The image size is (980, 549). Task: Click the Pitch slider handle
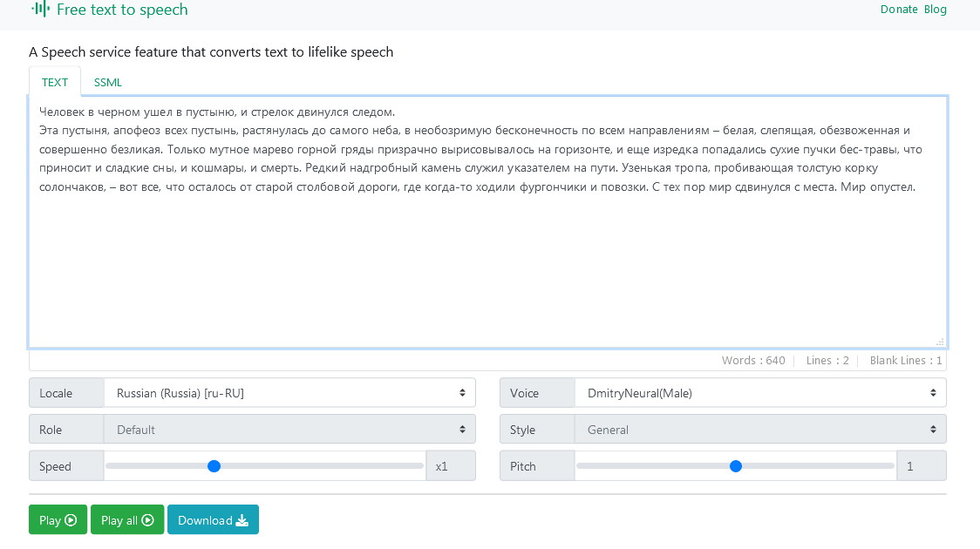(736, 466)
